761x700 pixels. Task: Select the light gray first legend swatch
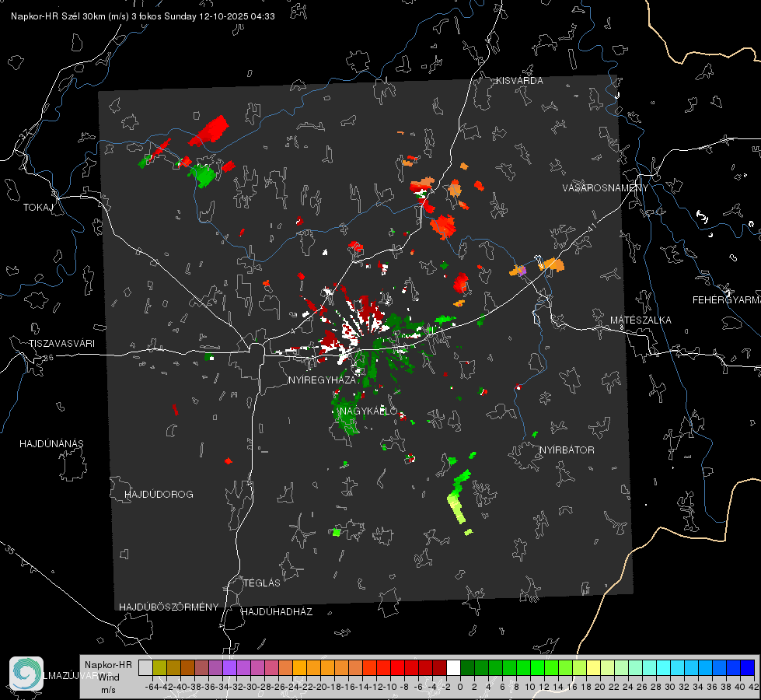pyautogui.click(x=145, y=667)
